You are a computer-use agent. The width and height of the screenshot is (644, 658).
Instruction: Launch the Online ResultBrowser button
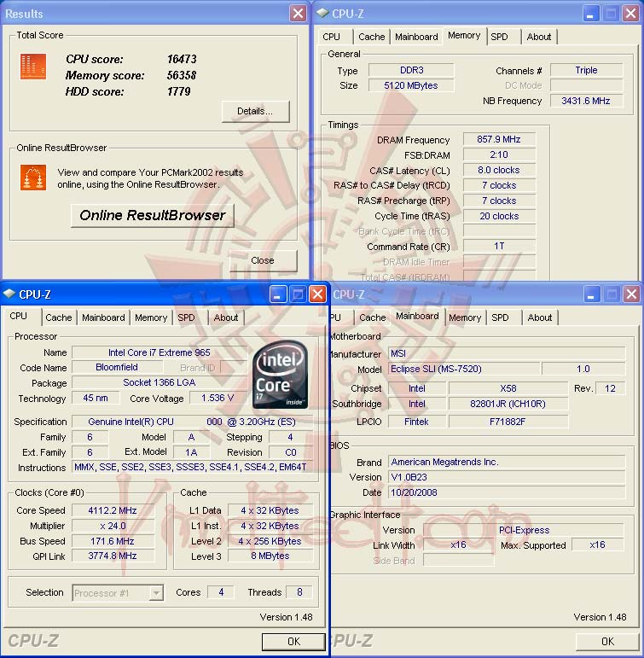[x=153, y=215]
